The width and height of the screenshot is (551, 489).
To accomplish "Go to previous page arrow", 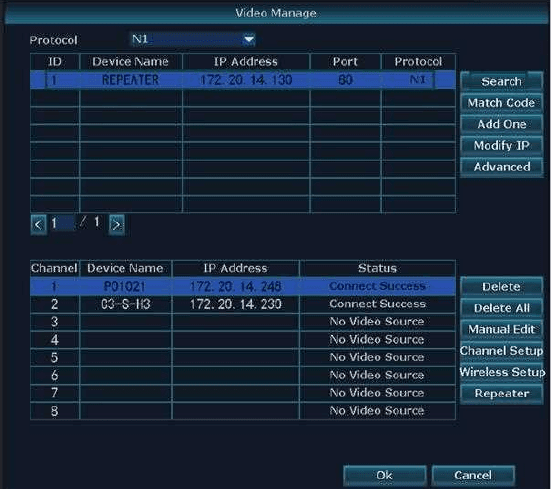I will (x=38, y=224).
